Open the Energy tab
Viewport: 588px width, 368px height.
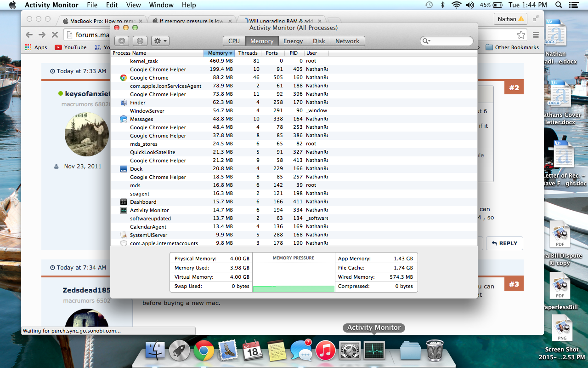pyautogui.click(x=293, y=41)
